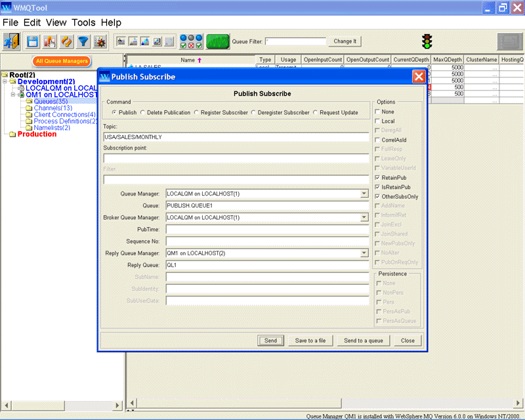Image resolution: width=525 pixels, height=420 pixels.
Task: Click the third small picture toolbar icon
Action: [145, 41]
